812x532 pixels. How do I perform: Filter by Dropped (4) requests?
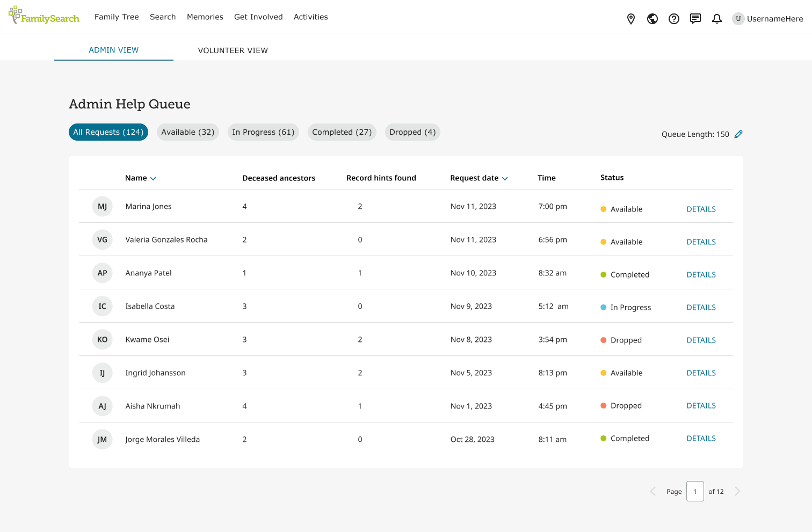412,132
